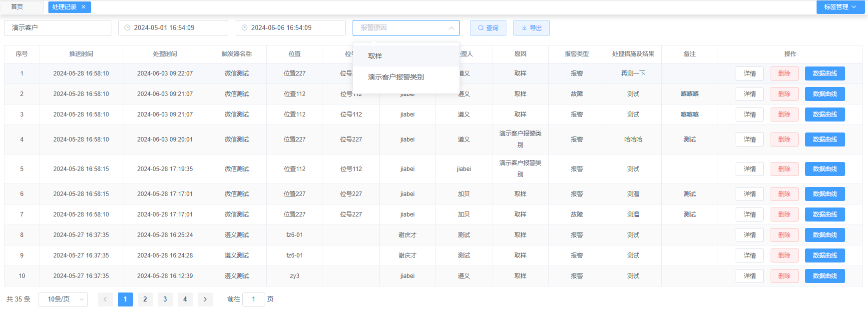Click the 查询 search button

(x=488, y=28)
